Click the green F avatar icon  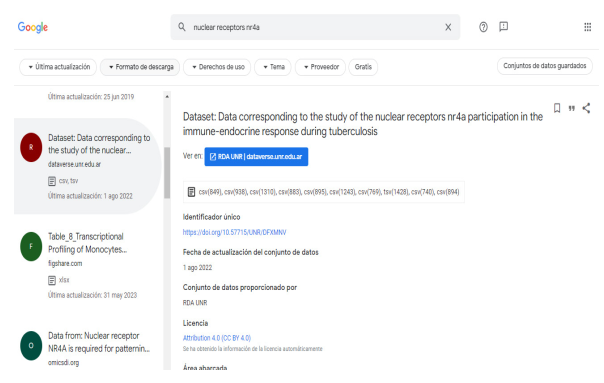31,246
